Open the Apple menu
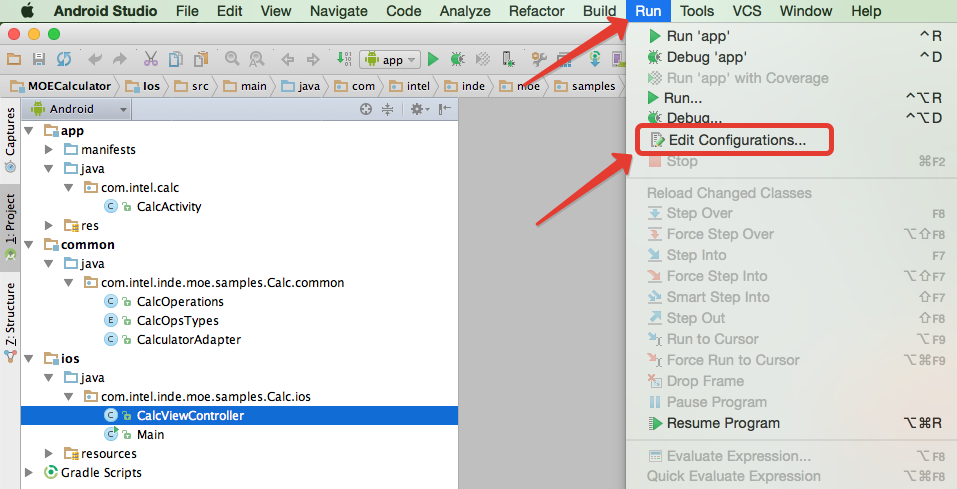This screenshot has width=957, height=489. [27, 11]
